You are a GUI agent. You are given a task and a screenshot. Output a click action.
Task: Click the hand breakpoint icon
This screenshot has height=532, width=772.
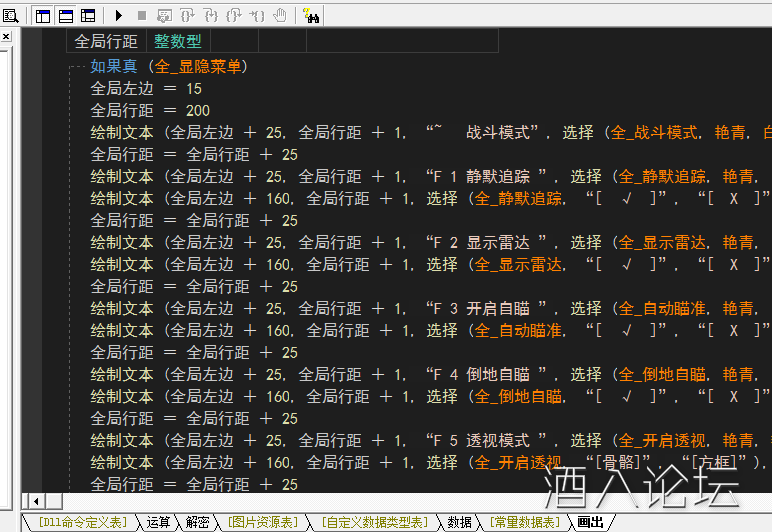[x=280, y=15]
